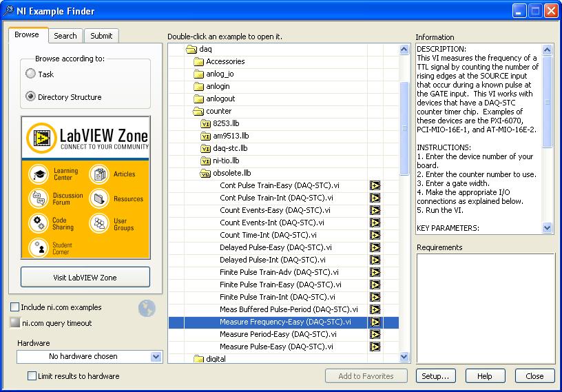This screenshot has width=562, height=392.
Task: Open the Articles icon in LabVIEW Zone
Action: (99, 174)
